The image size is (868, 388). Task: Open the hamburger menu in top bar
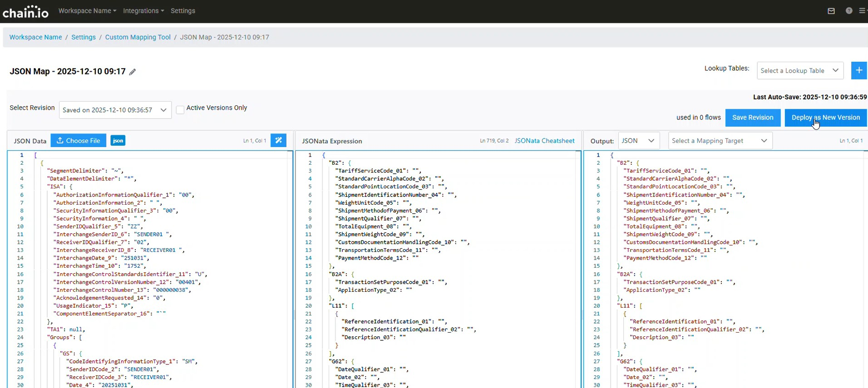(x=863, y=11)
